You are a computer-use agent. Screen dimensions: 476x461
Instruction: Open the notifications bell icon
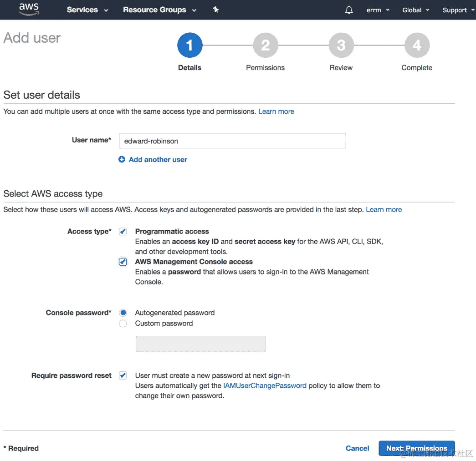[349, 10]
